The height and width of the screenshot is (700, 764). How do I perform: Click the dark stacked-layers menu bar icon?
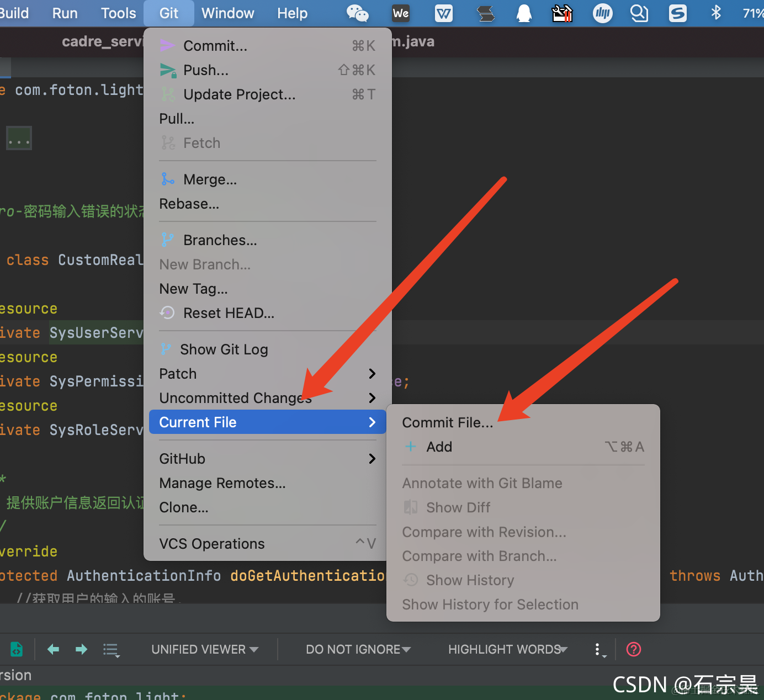coord(486,13)
